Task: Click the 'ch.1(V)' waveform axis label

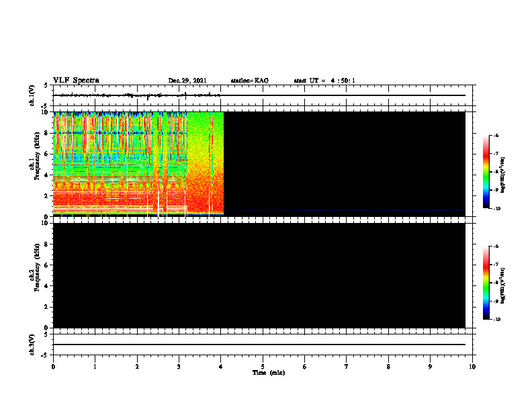Action: click(32, 95)
